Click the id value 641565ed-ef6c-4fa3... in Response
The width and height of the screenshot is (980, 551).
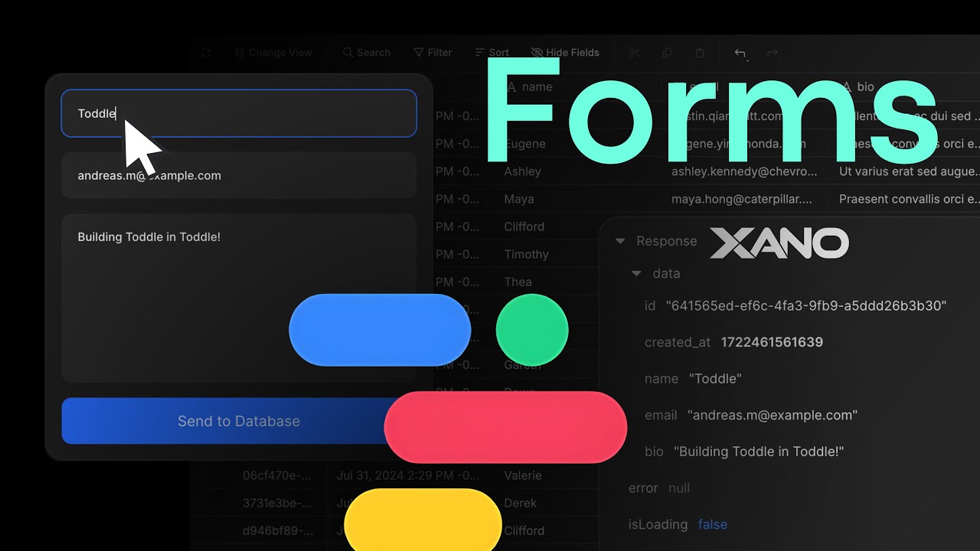[x=806, y=306]
